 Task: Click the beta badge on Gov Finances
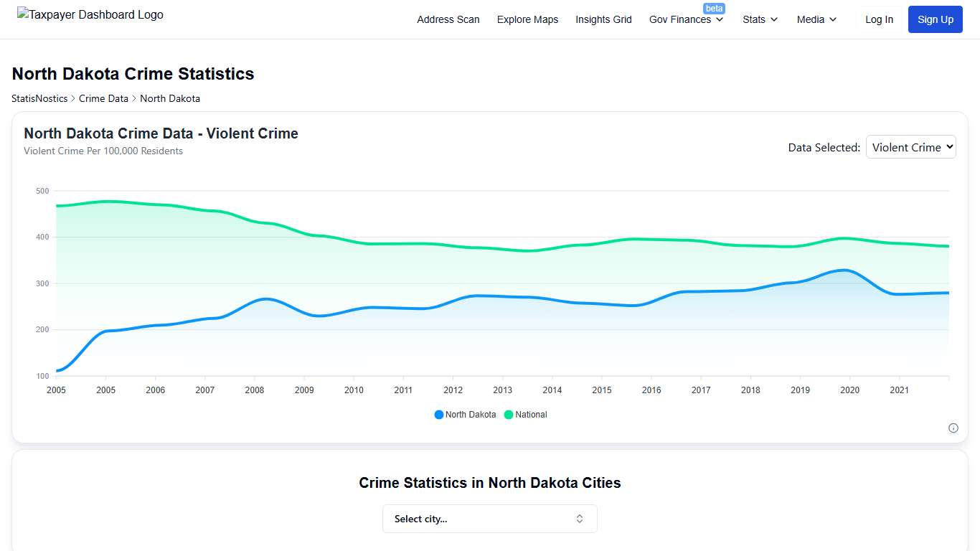(x=715, y=8)
